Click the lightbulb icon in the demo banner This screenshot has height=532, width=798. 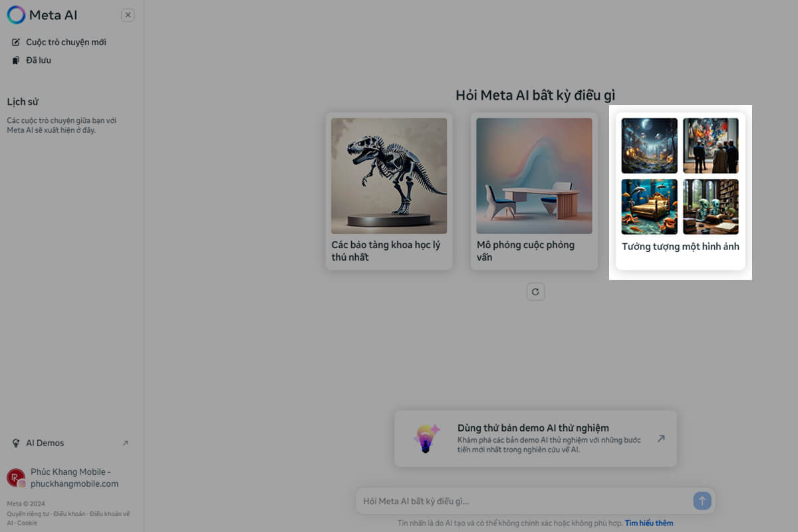(426, 439)
